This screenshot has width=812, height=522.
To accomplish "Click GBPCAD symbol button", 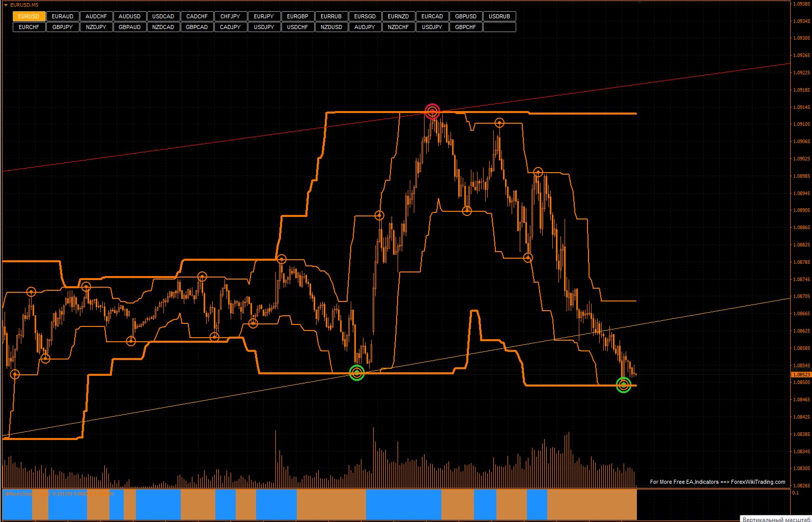I will (197, 27).
